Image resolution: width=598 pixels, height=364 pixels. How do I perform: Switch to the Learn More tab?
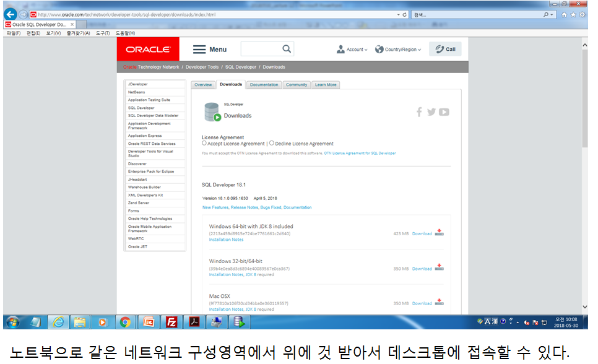pyautogui.click(x=326, y=85)
